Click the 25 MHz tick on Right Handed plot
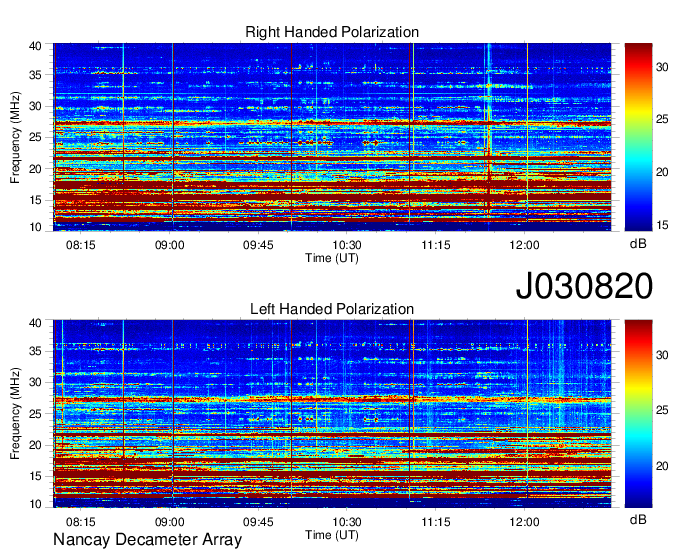 tap(35, 137)
